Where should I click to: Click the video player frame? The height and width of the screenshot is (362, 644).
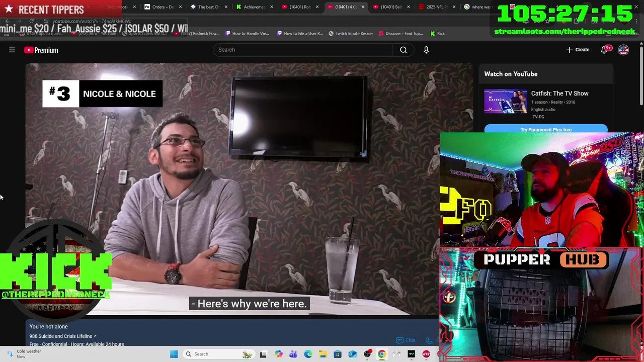pyautogui.click(x=250, y=189)
